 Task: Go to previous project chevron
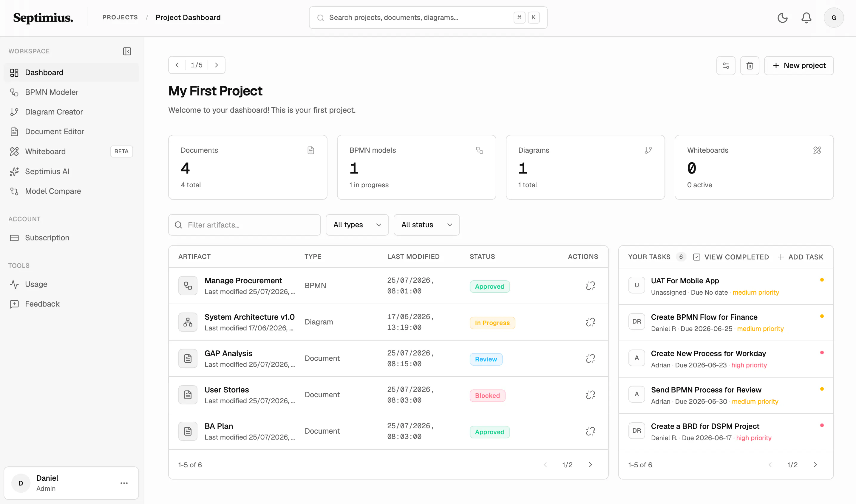pos(177,65)
